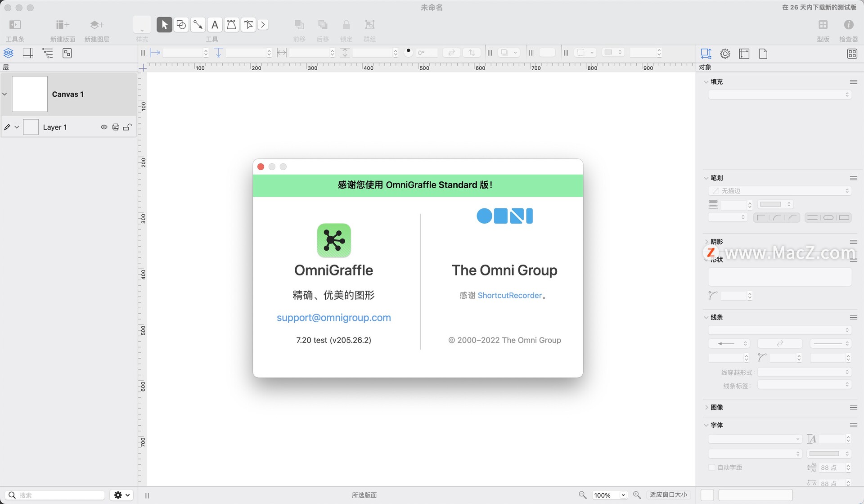Viewport: 864px width, 504px height.
Task: Click the Send Backward icon
Action: point(323,25)
